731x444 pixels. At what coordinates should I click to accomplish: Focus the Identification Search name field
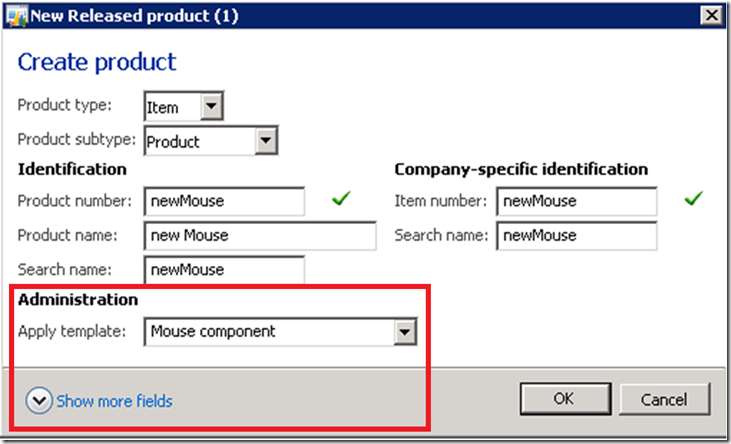click(x=224, y=270)
